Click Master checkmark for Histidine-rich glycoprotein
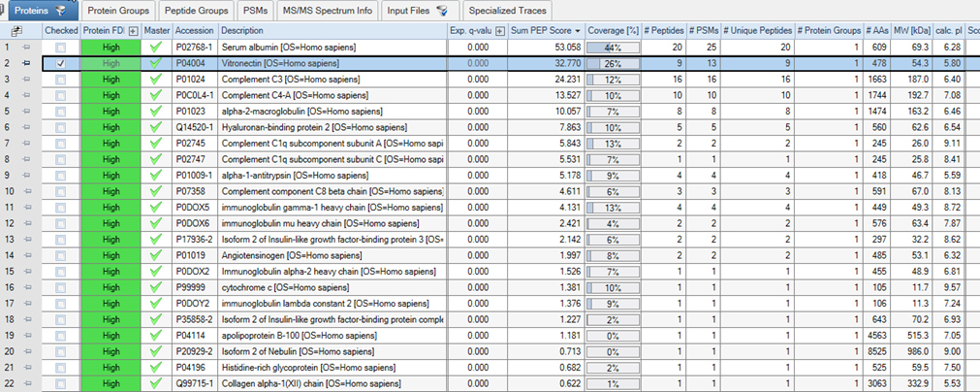 click(x=156, y=368)
